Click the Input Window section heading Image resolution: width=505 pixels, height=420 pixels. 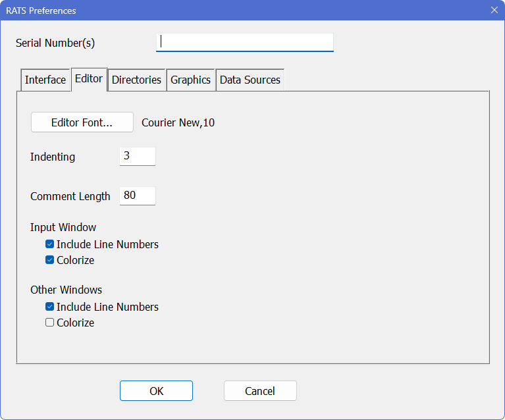(63, 227)
